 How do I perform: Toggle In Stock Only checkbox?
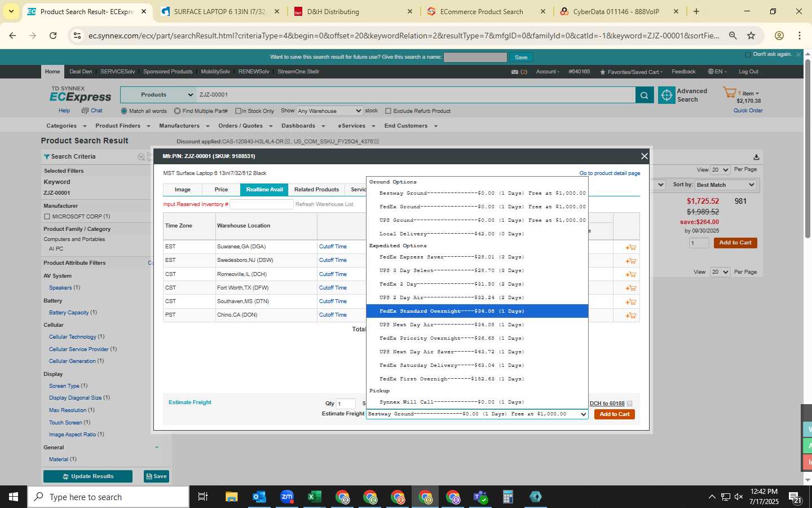click(x=238, y=111)
